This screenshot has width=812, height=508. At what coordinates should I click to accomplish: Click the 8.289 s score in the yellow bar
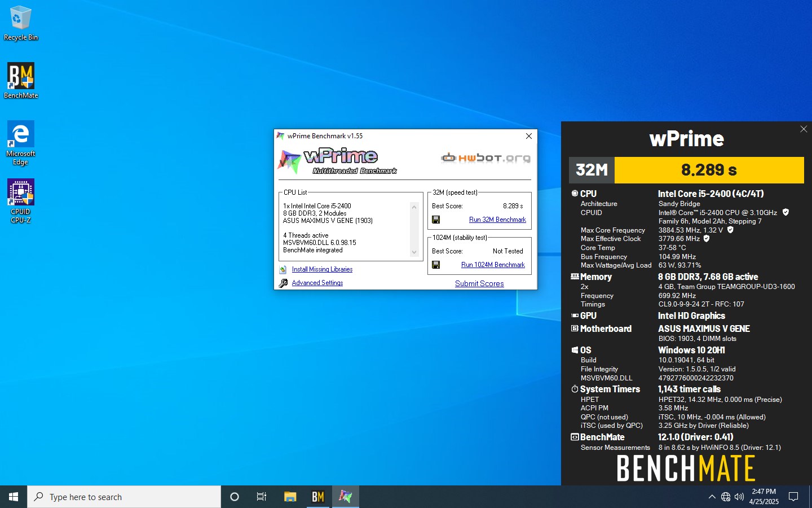[x=709, y=170]
